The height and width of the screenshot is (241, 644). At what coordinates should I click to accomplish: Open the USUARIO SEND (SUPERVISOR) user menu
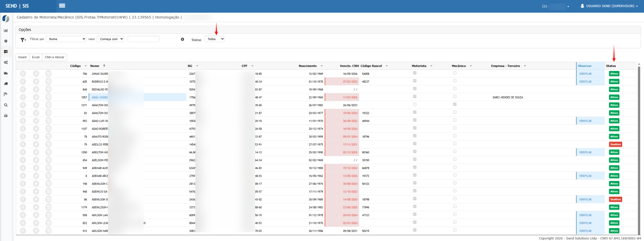[609, 6]
